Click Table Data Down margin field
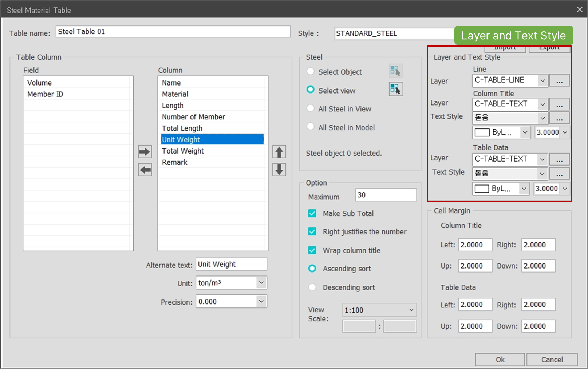 pyautogui.click(x=538, y=326)
